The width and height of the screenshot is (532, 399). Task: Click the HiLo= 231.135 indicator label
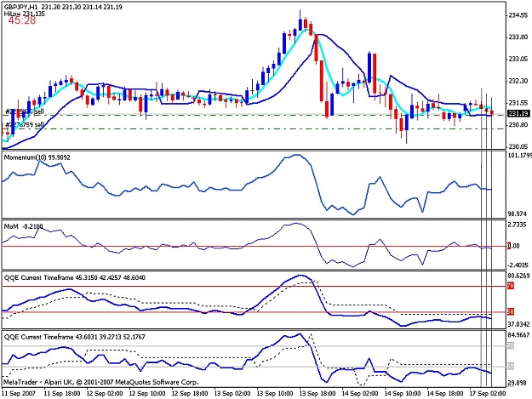[x=24, y=14]
